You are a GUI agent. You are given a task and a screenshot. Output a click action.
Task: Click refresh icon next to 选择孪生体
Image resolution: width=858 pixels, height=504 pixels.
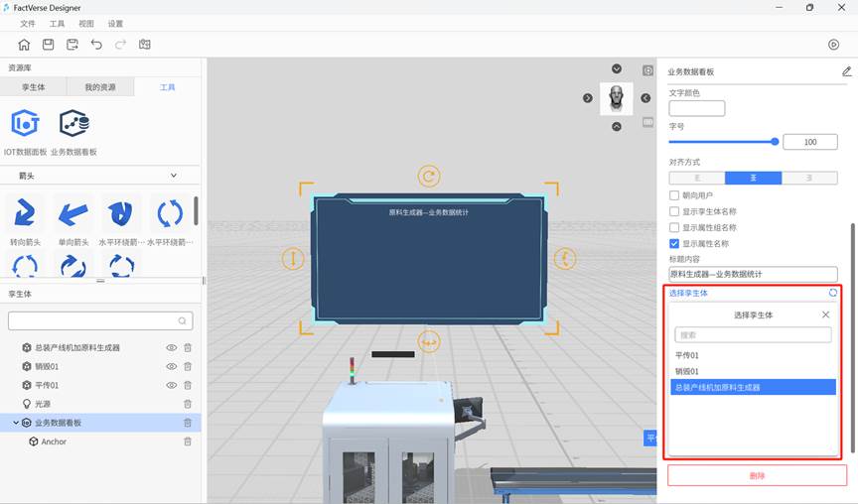[x=832, y=293]
